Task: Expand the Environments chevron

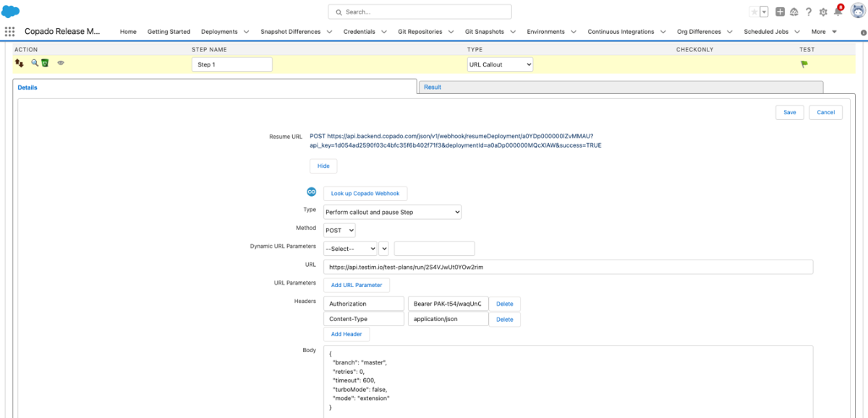Action: pyautogui.click(x=574, y=32)
